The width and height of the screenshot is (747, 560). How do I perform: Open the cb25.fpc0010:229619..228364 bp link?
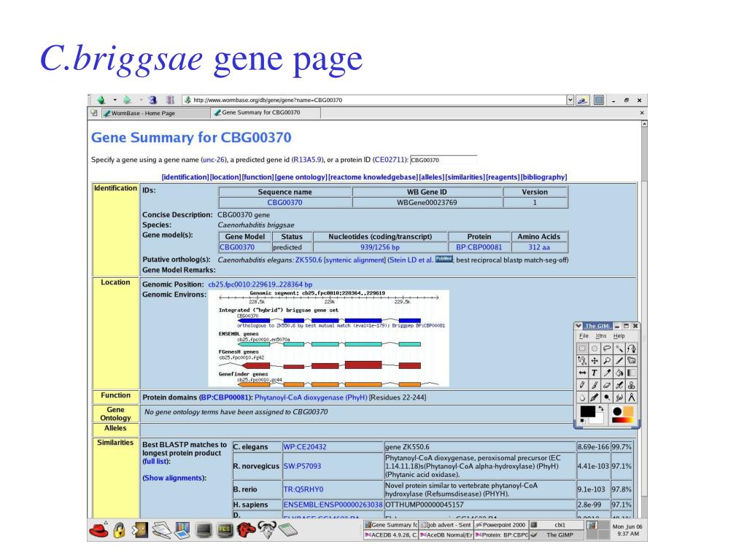(260, 284)
